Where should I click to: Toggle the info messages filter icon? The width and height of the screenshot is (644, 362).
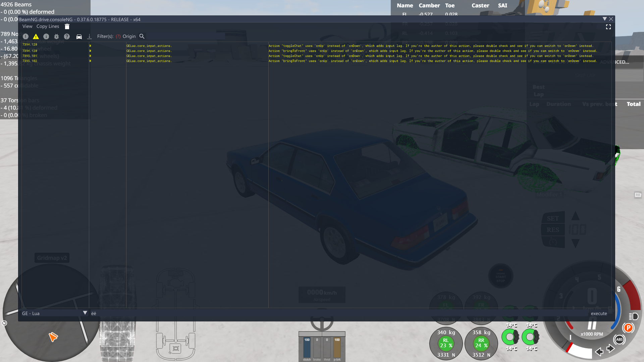coord(46,37)
